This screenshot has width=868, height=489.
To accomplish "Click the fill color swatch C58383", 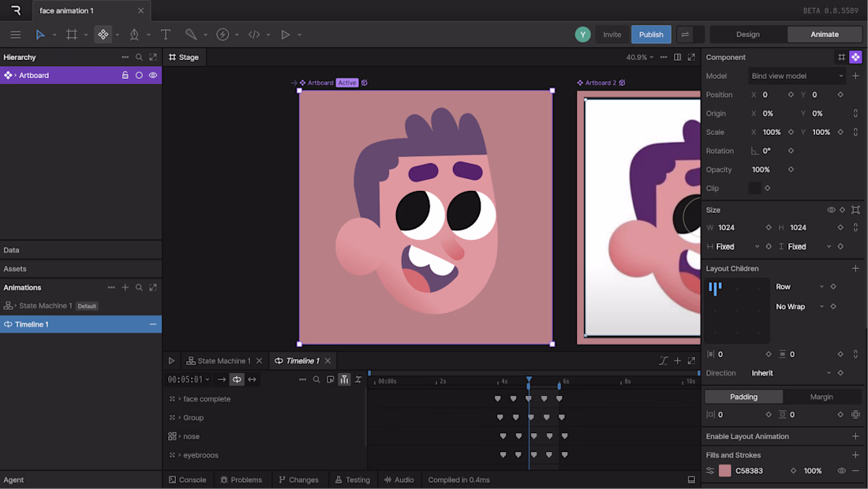I will coord(724,471).
